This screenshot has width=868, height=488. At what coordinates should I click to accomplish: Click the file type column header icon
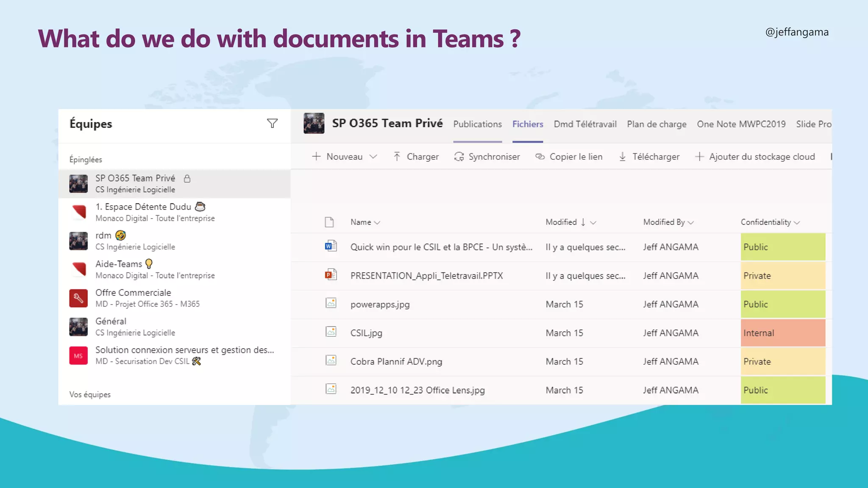click(329, 222)
